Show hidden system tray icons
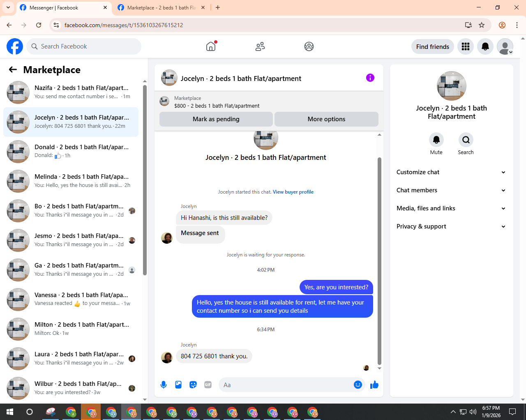 [x=453, y=412]
